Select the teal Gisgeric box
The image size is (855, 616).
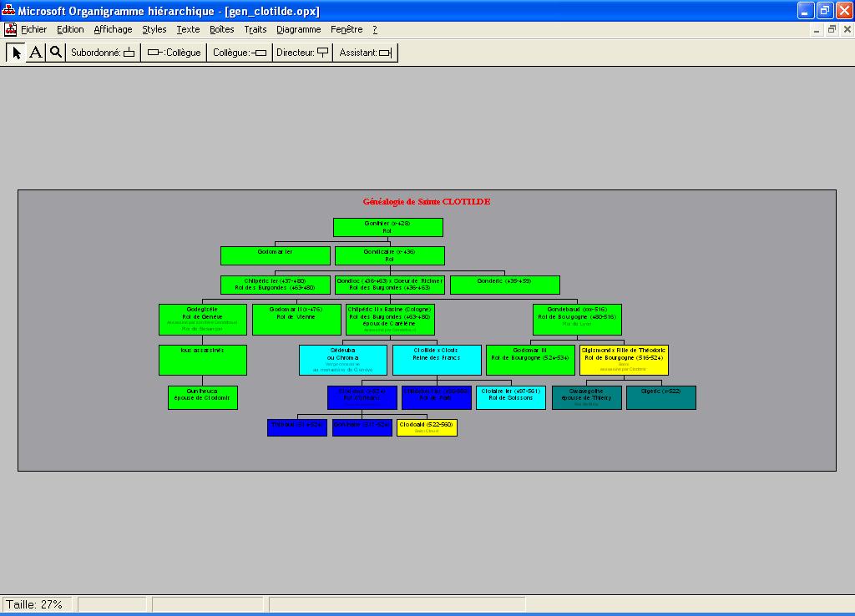(660, 397)
